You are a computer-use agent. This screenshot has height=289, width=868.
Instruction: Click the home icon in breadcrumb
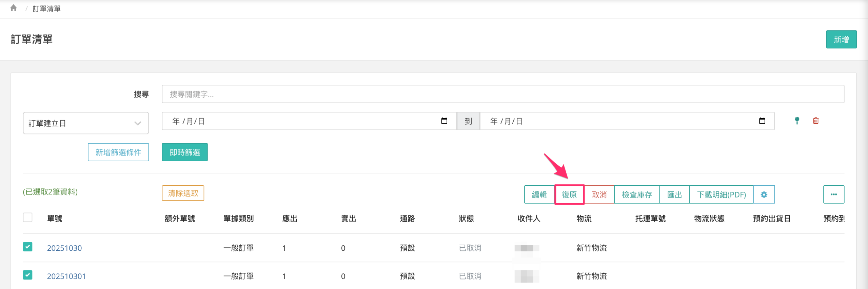[14, 8]
